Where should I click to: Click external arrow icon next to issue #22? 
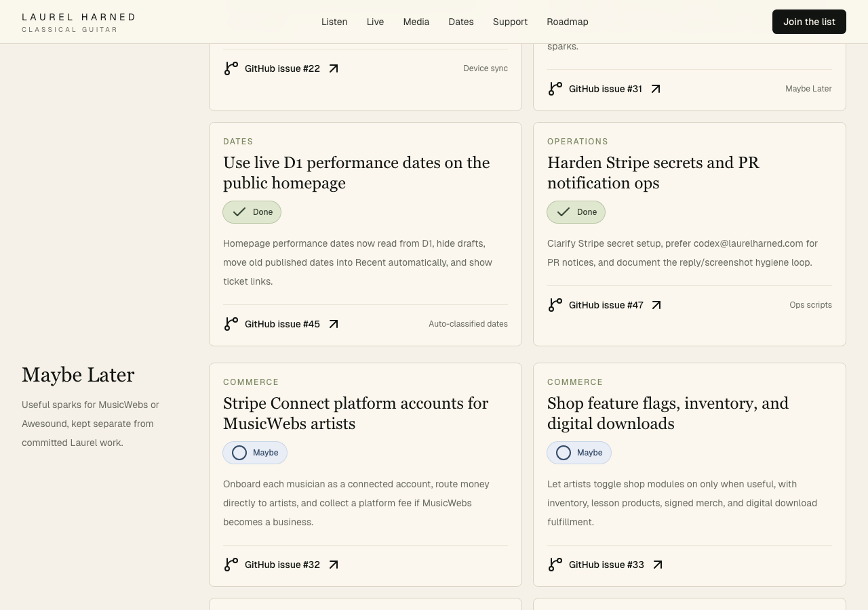pos(334,68)
